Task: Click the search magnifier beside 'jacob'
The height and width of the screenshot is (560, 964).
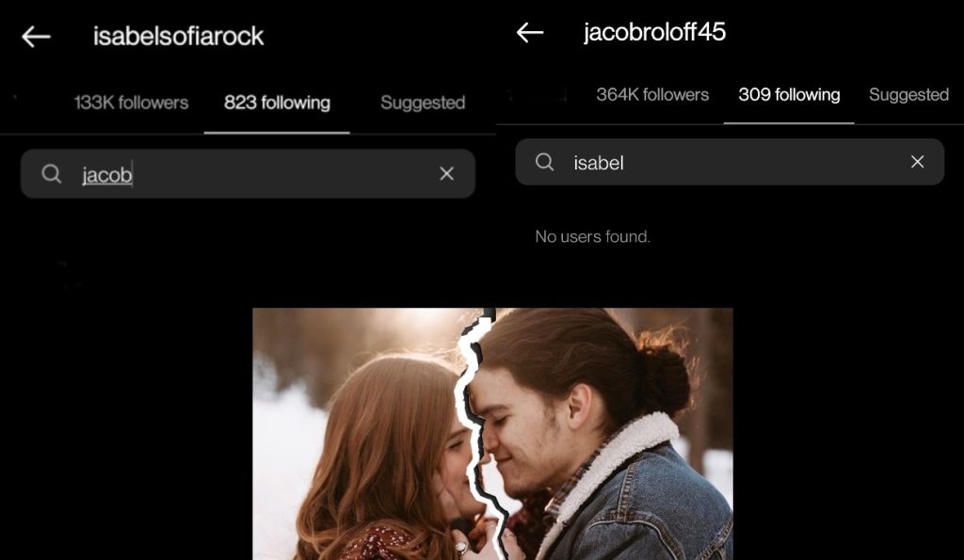Action: [51, 173]
